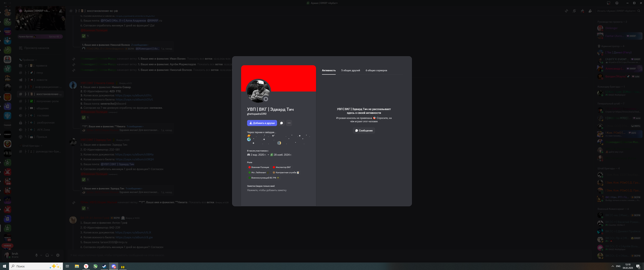Open Steam from the taskbar
Screen dimensions: 644x270
[x=104, y=266]
